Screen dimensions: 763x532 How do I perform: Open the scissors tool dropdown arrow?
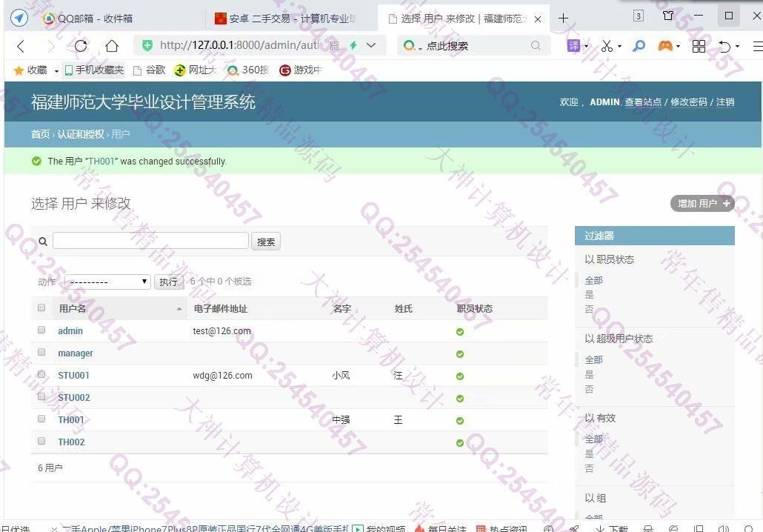(619, 46)
